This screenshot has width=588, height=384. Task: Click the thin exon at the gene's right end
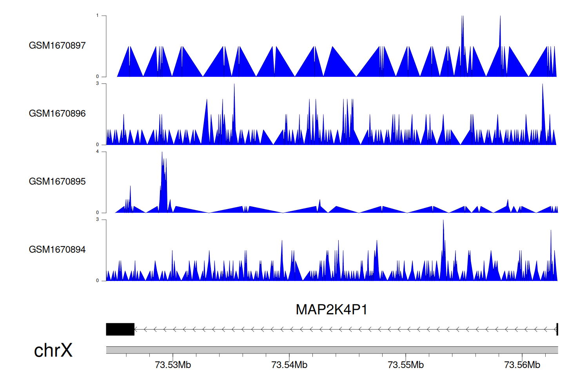[x=557, y=330]
